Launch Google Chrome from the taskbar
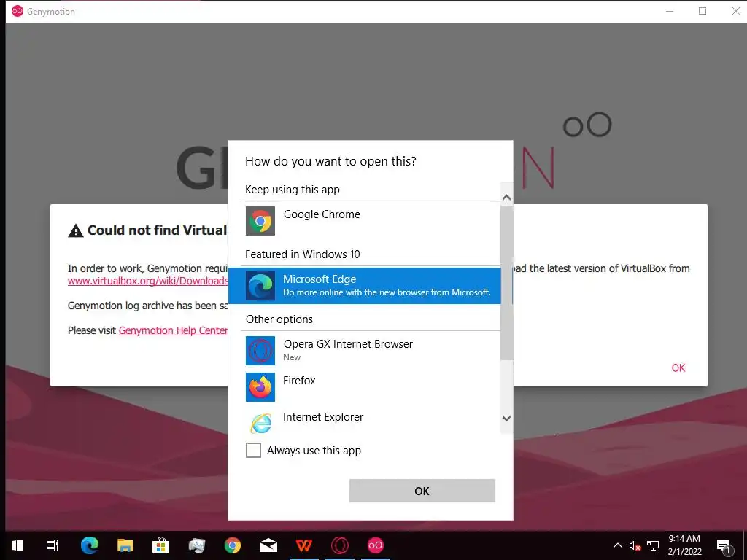 (233, 545)
